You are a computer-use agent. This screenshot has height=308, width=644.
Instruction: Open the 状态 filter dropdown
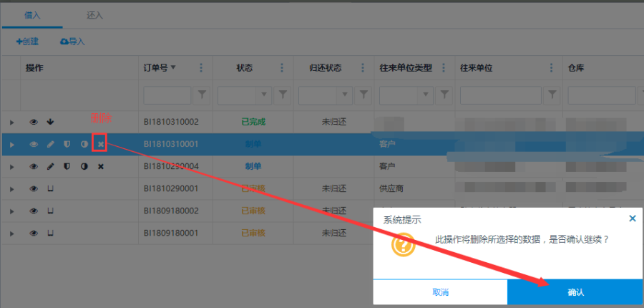[264, 95]
